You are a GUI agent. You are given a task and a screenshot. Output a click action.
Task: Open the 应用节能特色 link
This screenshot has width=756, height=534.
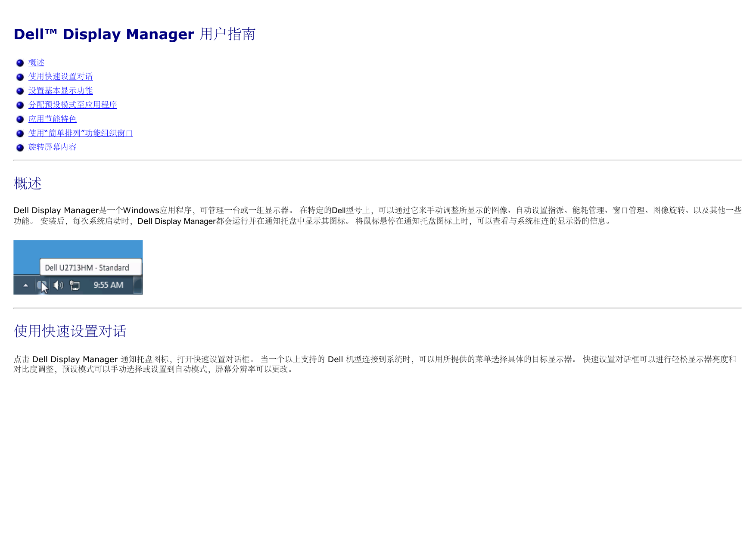pyautogui.click(x=53, y=119)
